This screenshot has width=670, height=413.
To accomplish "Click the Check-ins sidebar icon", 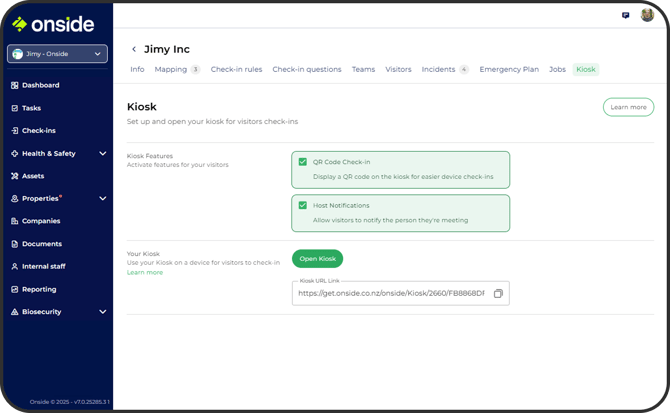I will pyautogui.click(x=15, y=131).
